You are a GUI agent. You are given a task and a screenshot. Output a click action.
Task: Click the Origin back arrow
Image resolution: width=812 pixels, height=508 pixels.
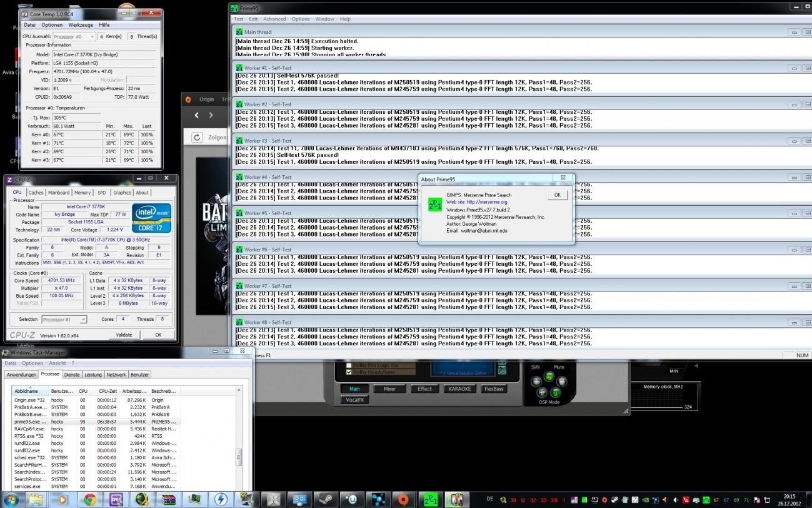pyautogui.click(x=196, y=115)
